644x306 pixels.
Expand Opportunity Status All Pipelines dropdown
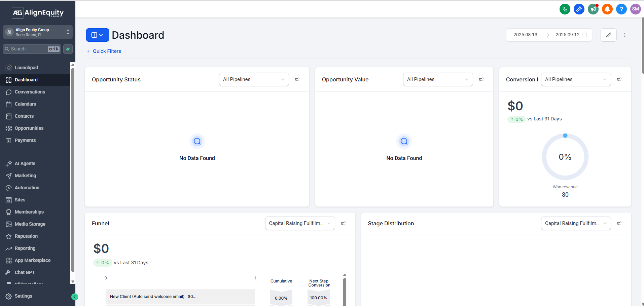(254, 79)
